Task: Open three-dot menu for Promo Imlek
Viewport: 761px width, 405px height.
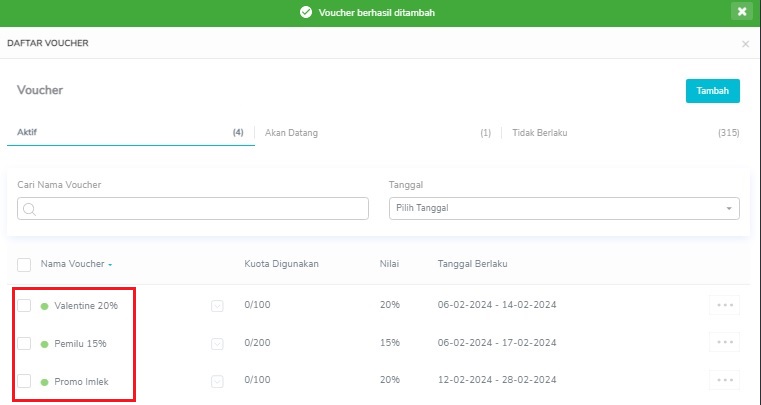Action: click(725, 380)
